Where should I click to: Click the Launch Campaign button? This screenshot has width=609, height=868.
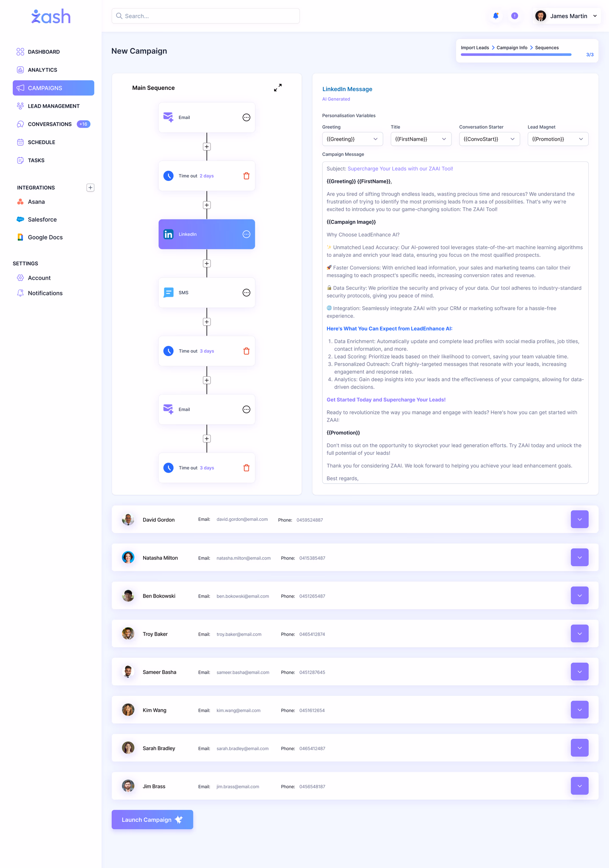(152, 820)
